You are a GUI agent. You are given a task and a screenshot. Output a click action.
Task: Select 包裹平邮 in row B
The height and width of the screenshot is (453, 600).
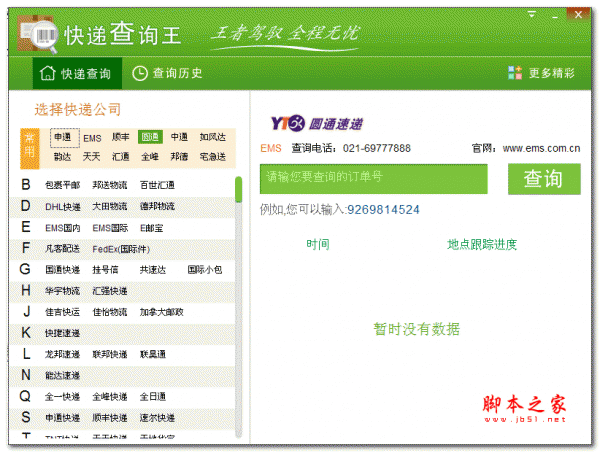click(x=62, y=185)
